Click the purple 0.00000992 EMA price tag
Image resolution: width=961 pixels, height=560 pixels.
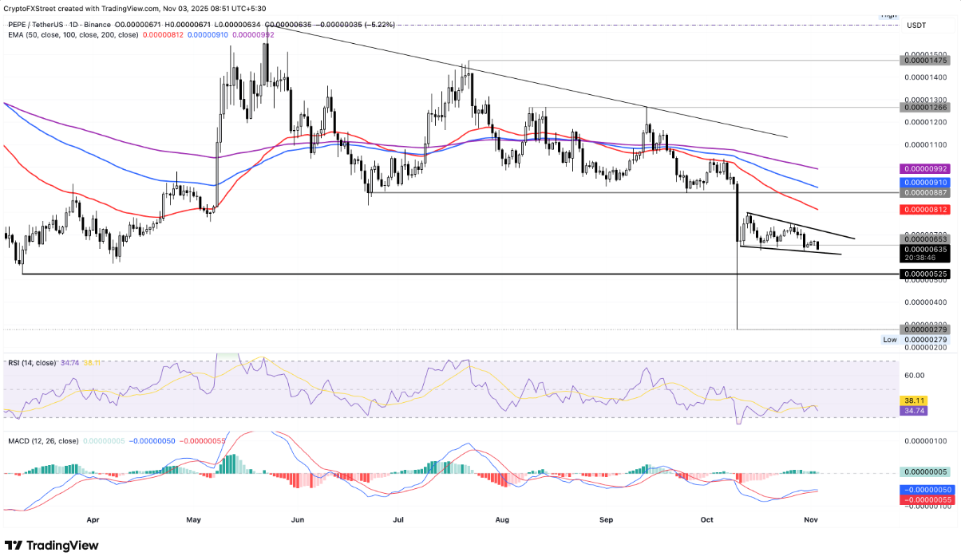coord(923,169)
